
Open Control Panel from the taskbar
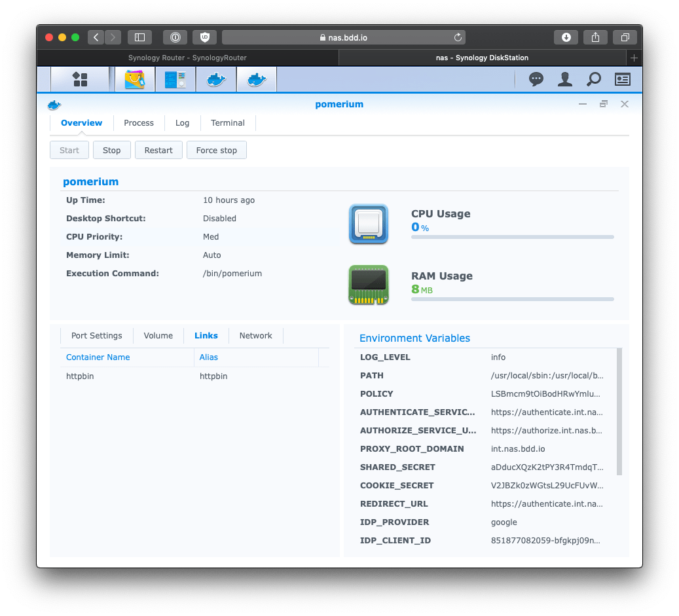pos(174,79)
